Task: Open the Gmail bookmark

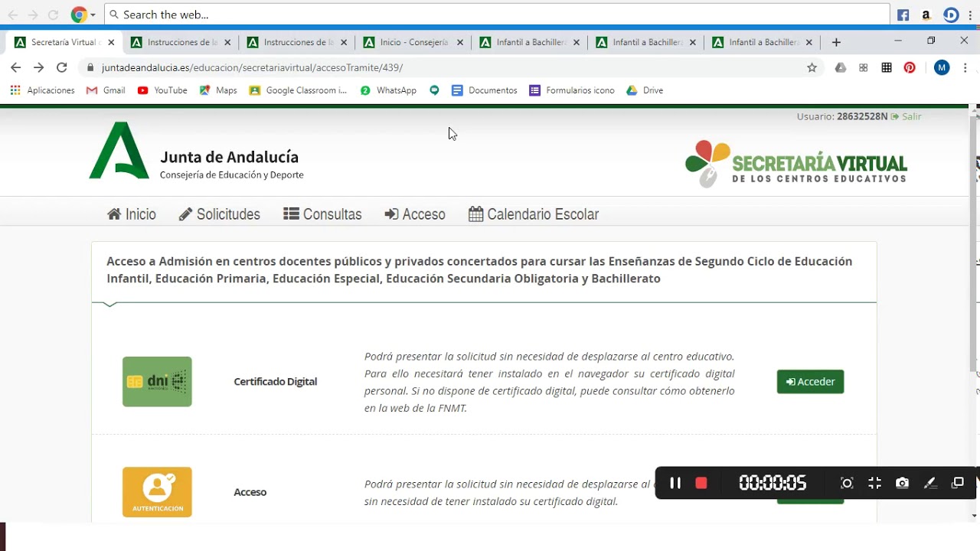Action: point(106,90)
